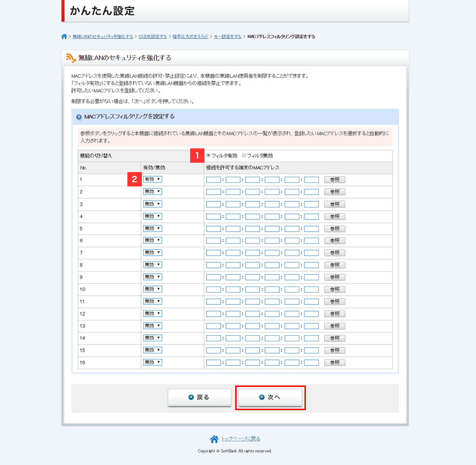Click the 参照 button for row 5
The height and width of the screenshot is (465, 476).
tap(335, 229)
